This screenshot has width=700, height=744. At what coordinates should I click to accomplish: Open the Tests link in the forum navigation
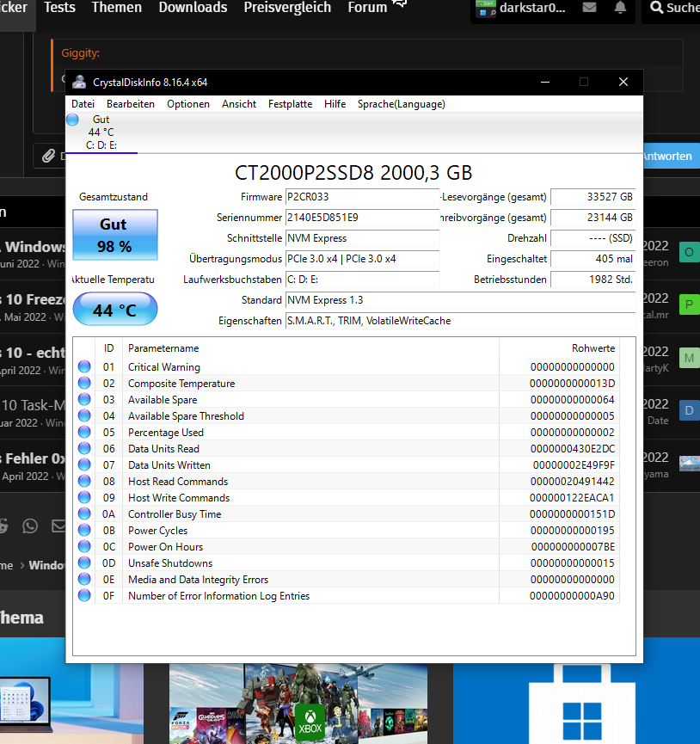pyautogui.click(x=59, y=8)
